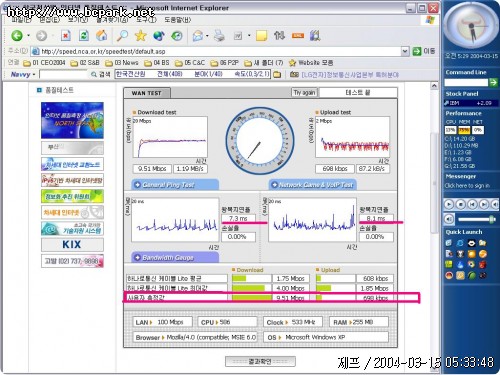Click the Refresh page icon

tap(84, 35)
